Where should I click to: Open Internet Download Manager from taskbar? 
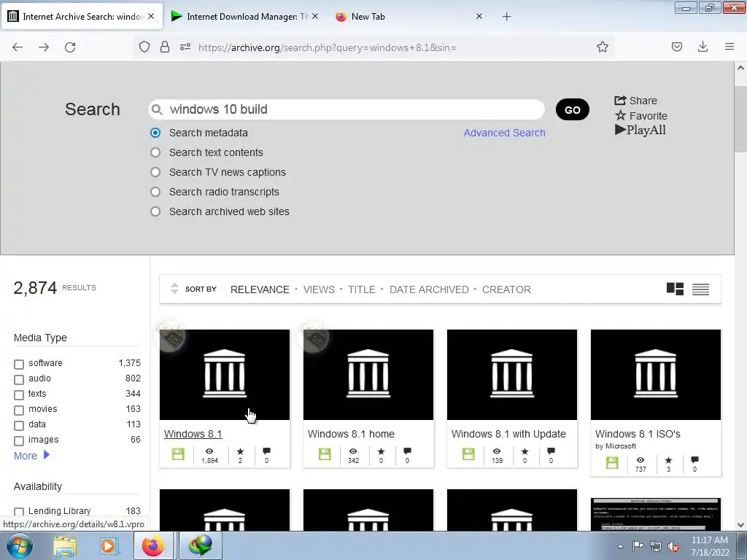click(200, 545)
